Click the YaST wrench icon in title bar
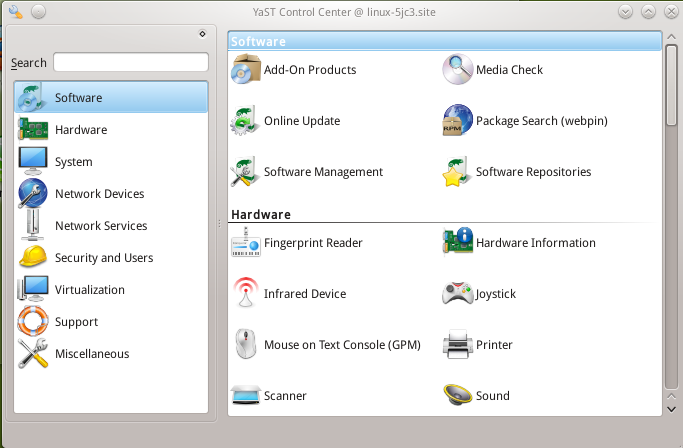The width and height of the screenshot is (683, 448). point(16,12)
